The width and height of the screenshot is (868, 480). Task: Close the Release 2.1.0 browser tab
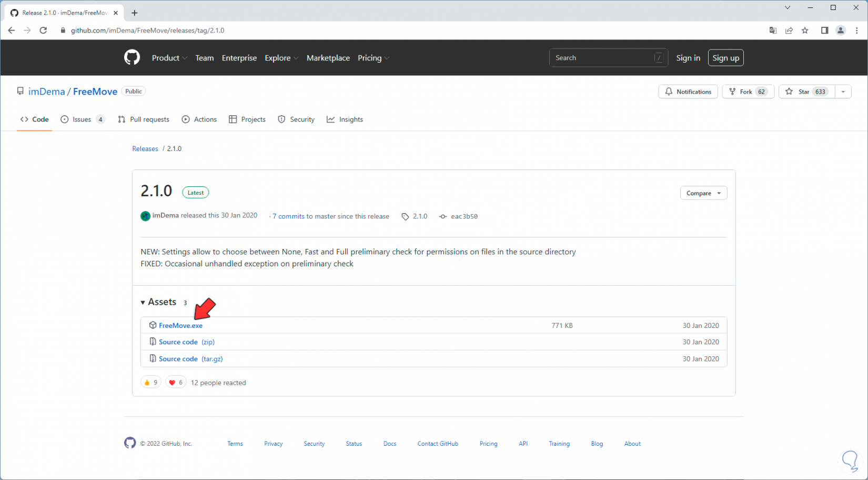[116, 13]
